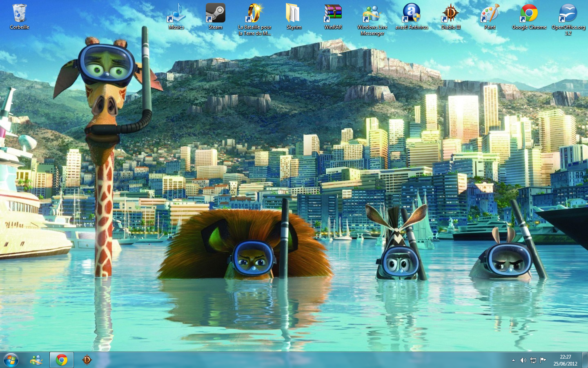Launch the Steam desktop shortcut

(x=215, y=17)
